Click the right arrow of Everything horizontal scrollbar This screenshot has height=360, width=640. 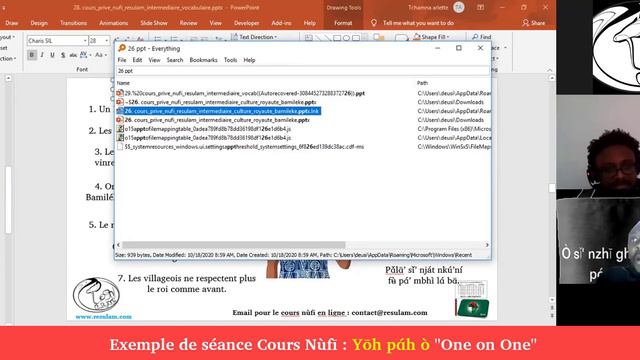coord(487,245)
